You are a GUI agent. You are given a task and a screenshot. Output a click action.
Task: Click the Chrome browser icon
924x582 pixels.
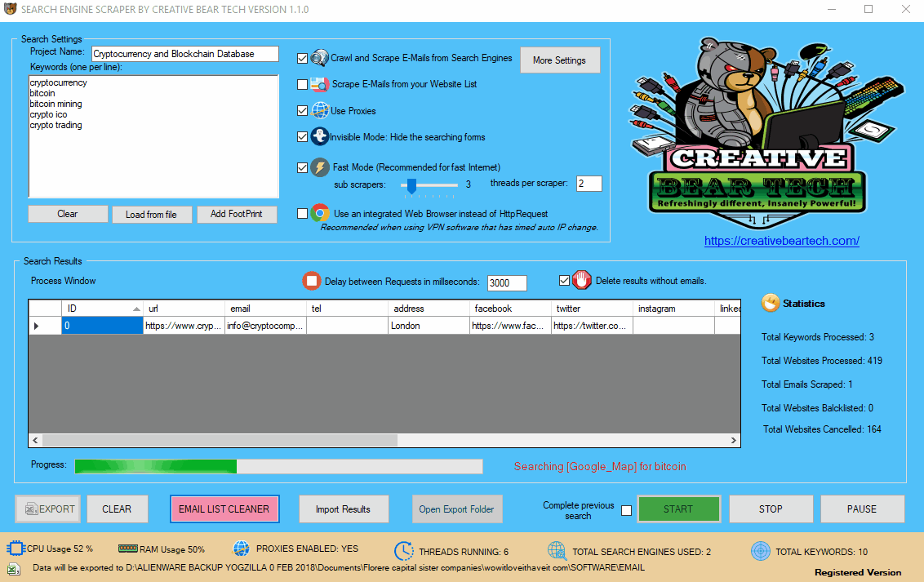click(320, 213)
